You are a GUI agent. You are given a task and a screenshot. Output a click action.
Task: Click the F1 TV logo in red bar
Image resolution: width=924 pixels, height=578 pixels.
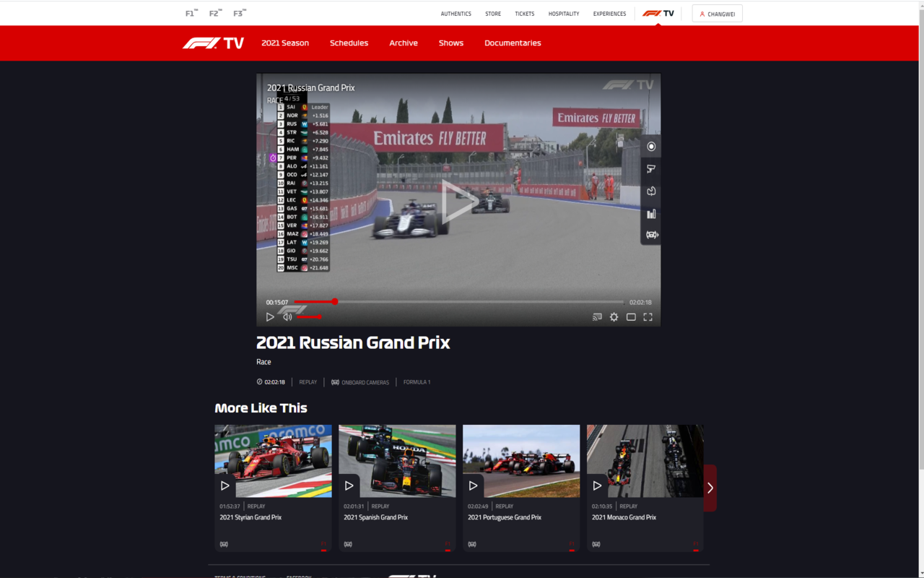tap(213, 43)
